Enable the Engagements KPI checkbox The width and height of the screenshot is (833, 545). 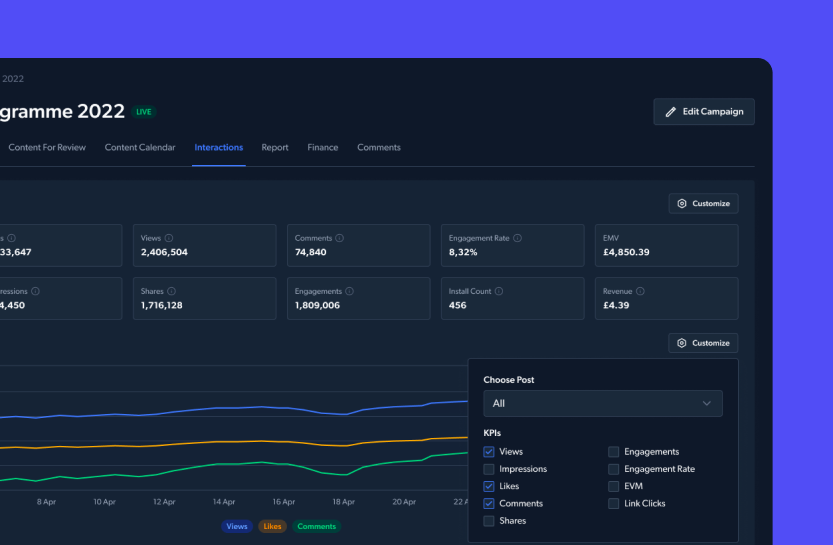pos(614,452)
